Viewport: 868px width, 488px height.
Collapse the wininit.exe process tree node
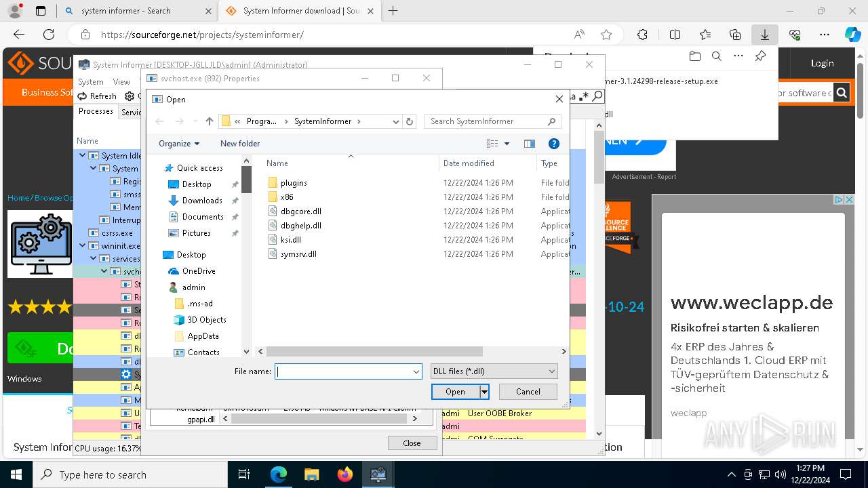(x=83, y=246)
